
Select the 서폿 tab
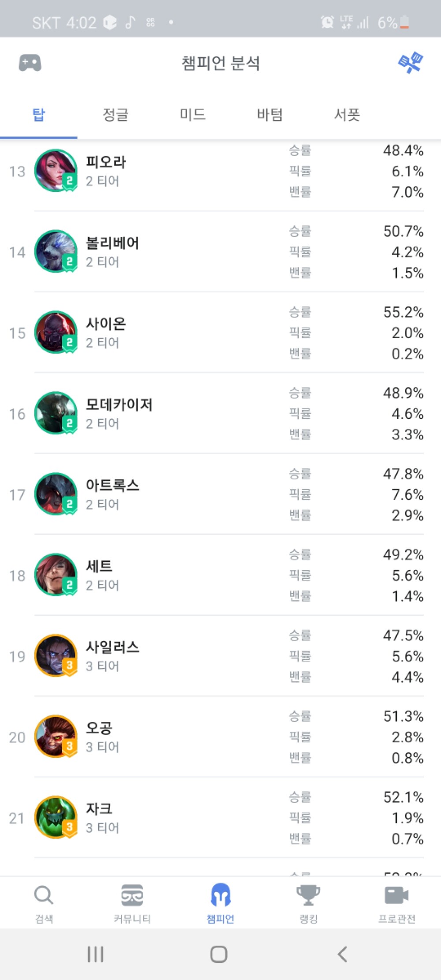[347, 115]
